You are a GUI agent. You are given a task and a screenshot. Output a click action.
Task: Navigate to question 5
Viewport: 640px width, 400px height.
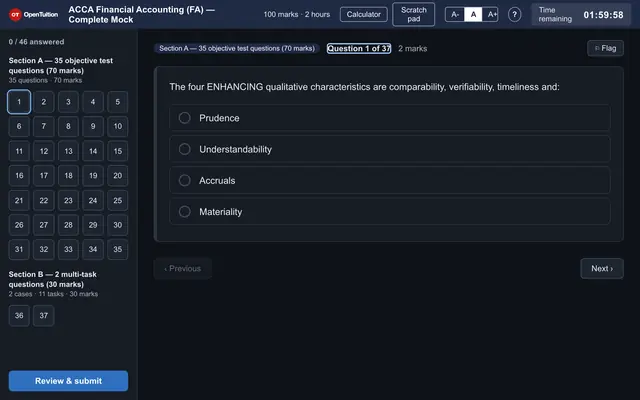pyautogui.click(x=118, y=102)
